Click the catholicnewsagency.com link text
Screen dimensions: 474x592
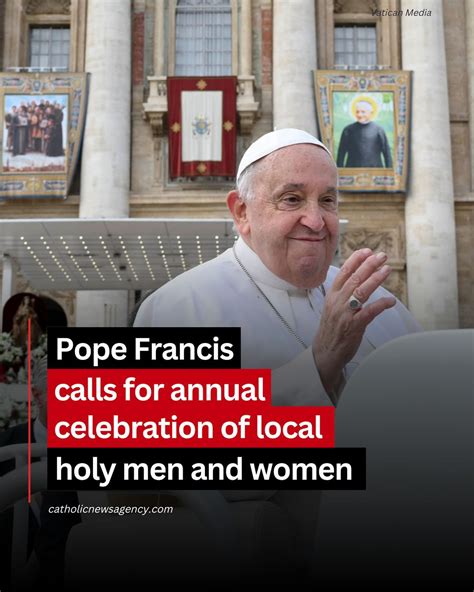point(111,509)
